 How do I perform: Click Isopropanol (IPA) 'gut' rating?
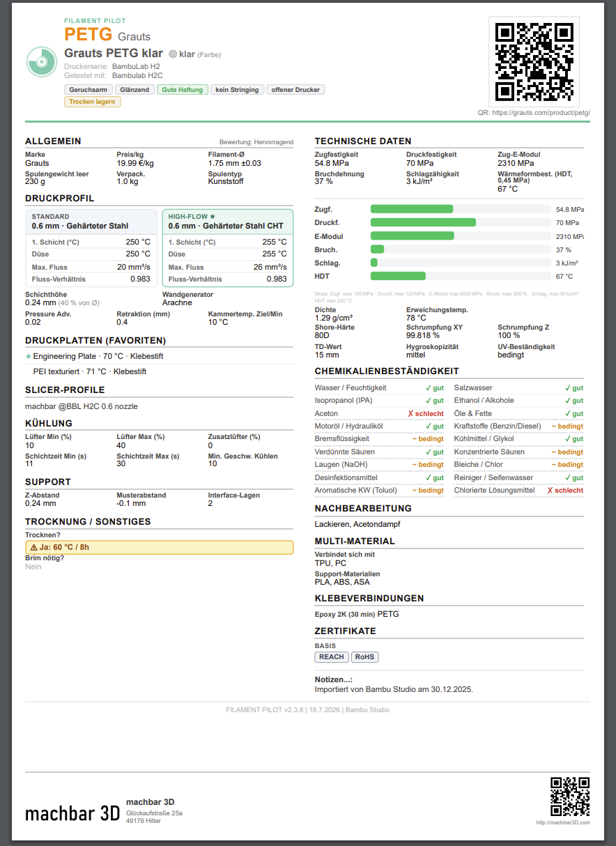[x=435, y=401]
